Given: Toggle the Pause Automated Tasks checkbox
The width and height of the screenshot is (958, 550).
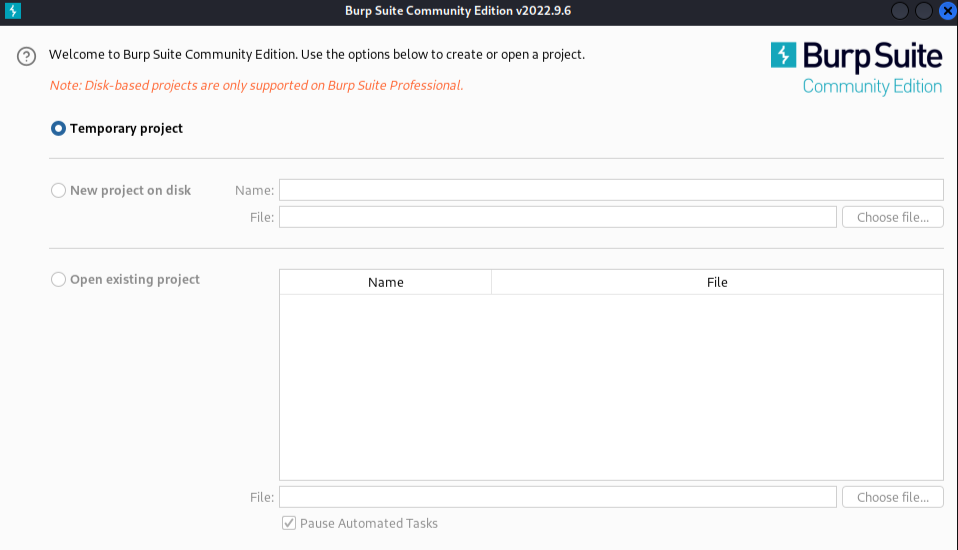Looking at the screenshot, I should [289, 523].
